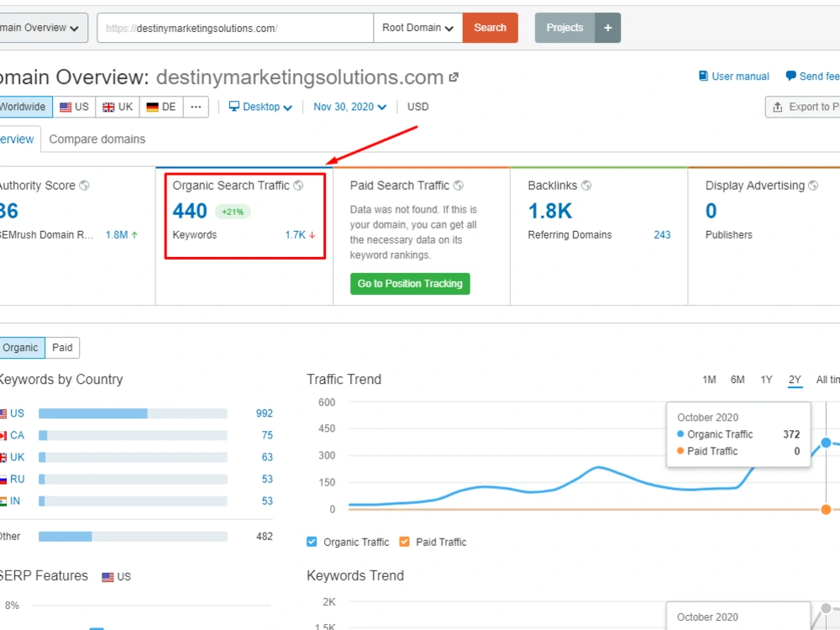This screenshot has width=840, height=630.
Task: Click the blue organic traffic point for October 2020
Action: click(826, 443)
